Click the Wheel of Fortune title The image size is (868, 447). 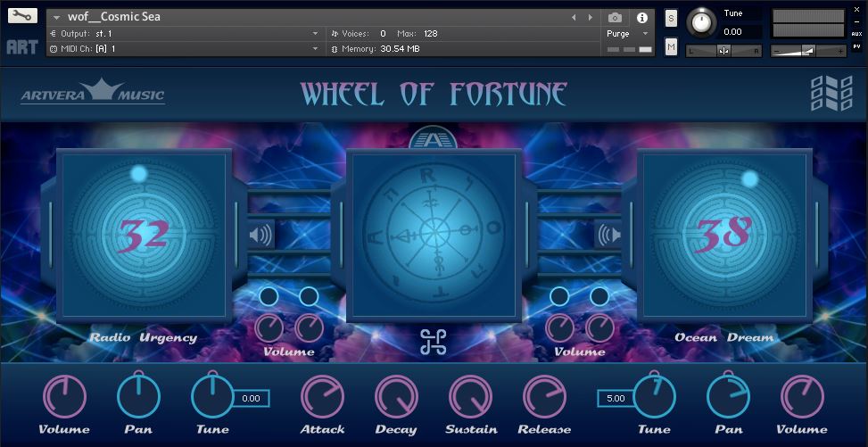pos(434,94)
